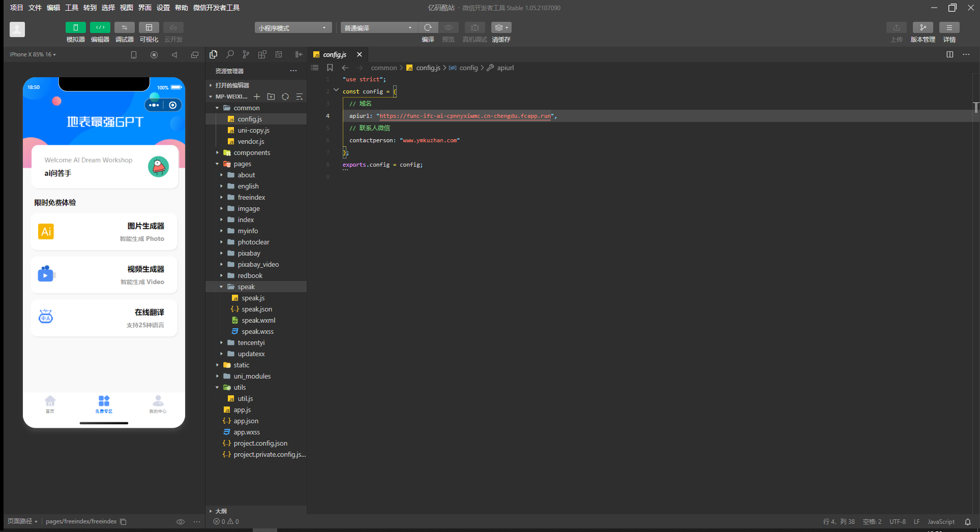Expand the components folder
The width and height of the screenshot is (980, 532).
click(252, 152)
